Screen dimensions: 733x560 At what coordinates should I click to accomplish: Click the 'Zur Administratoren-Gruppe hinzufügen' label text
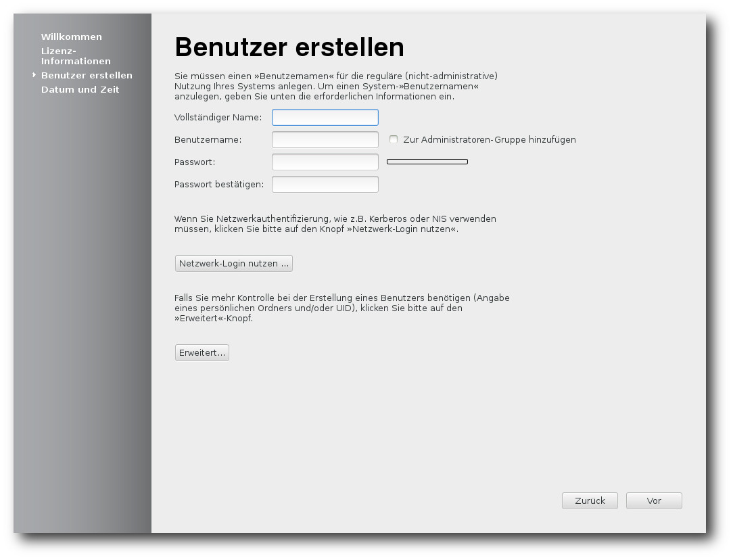489,140
